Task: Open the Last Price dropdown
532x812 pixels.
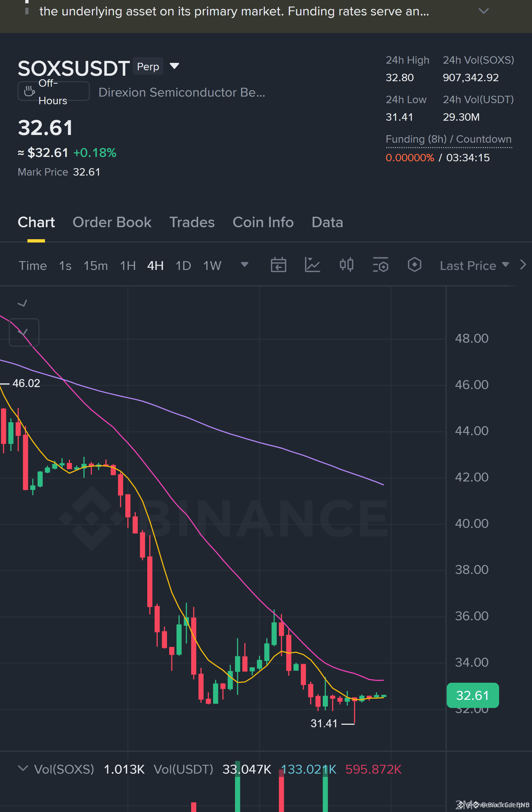Action: (474, 266)
